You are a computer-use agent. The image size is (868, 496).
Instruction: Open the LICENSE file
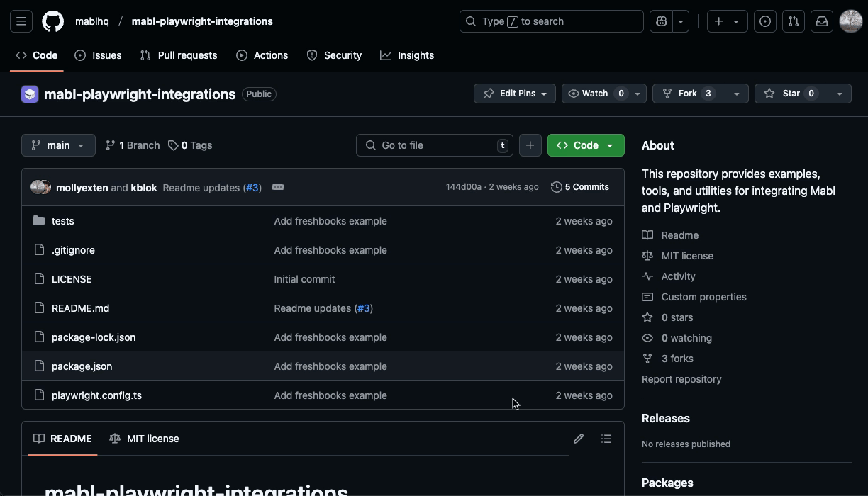click(72, 279)
